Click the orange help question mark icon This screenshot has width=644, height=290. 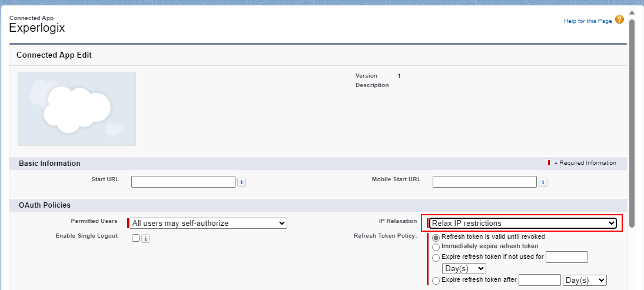pyautogui.click(x=619, y=19)
